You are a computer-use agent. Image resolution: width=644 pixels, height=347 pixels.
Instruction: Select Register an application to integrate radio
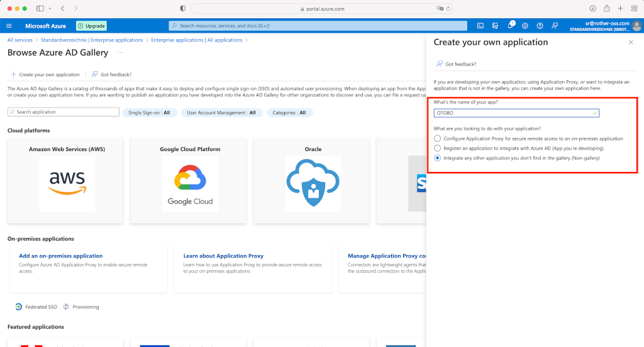(x=438, y=148)
